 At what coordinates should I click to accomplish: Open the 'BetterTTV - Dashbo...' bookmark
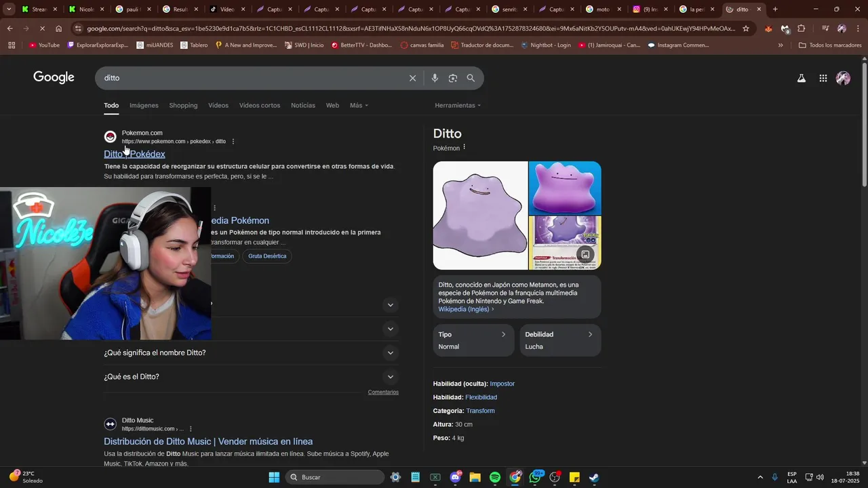tap(361, 45)
